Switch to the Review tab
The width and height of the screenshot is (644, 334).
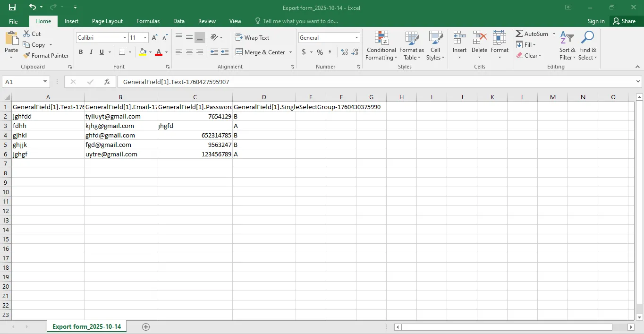point(207,21)
